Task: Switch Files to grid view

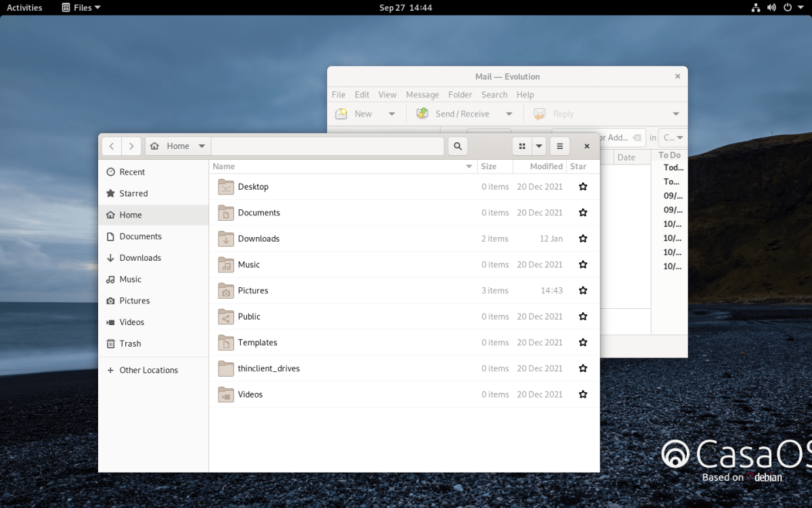Action: pos(522,146)
